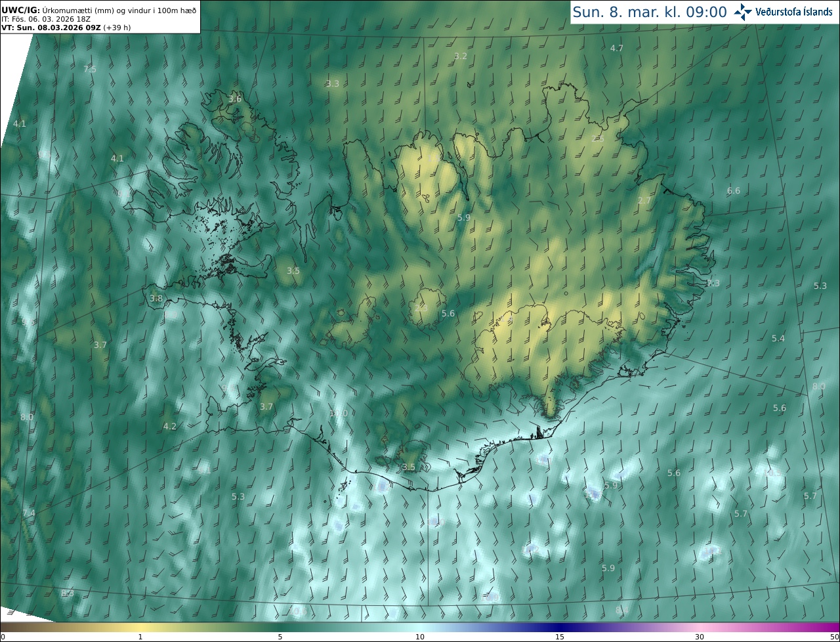Click the 5.4 value on the map
840x642 pixels.
pyautogui.click(x=778, y=339)
